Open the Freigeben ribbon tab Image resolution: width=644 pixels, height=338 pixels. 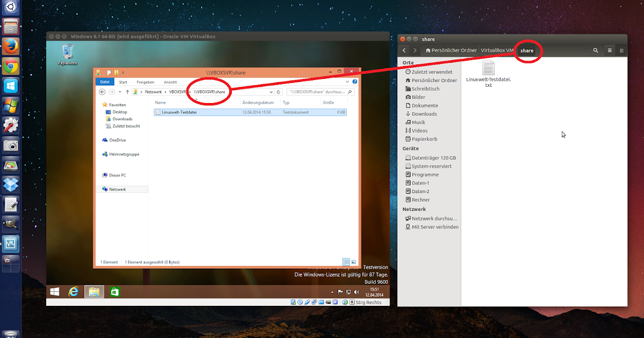145,82
